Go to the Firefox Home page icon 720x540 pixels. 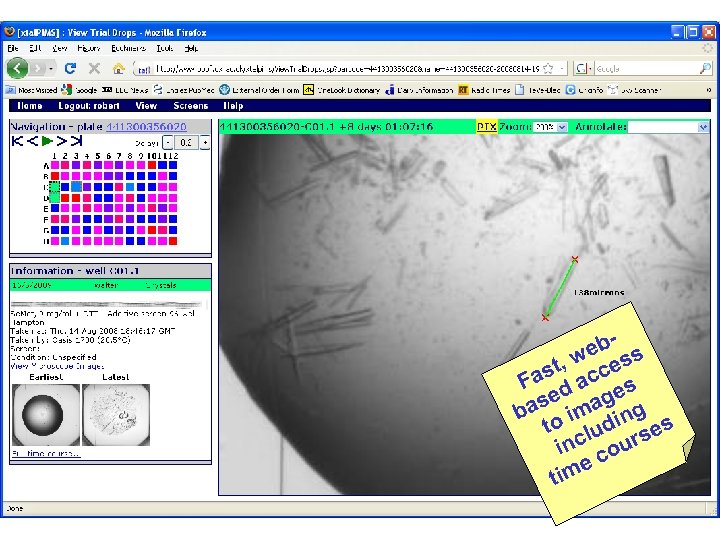(x=118, y=68)
